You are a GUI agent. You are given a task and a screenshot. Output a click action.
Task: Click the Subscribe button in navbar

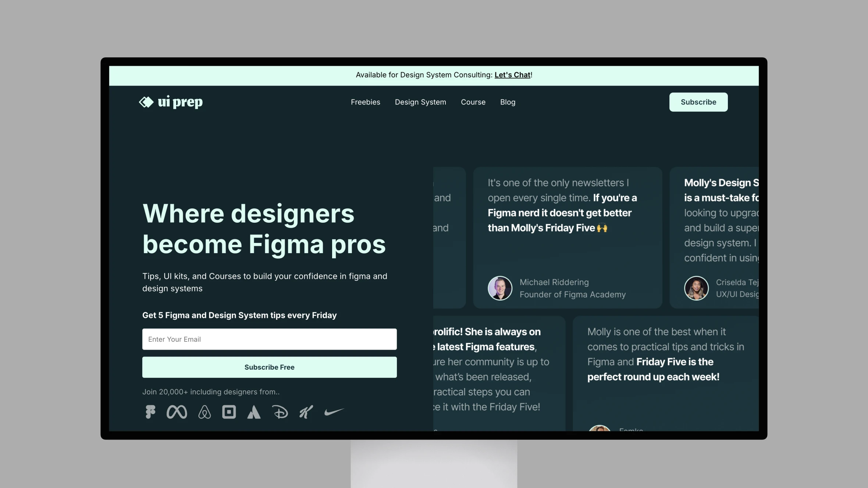699,102
